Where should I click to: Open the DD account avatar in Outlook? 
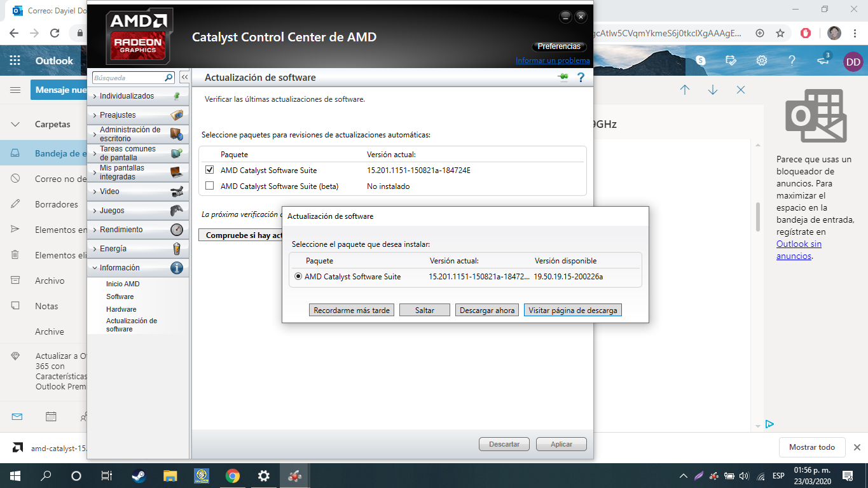pyautogui.click(x=853, y=62)
